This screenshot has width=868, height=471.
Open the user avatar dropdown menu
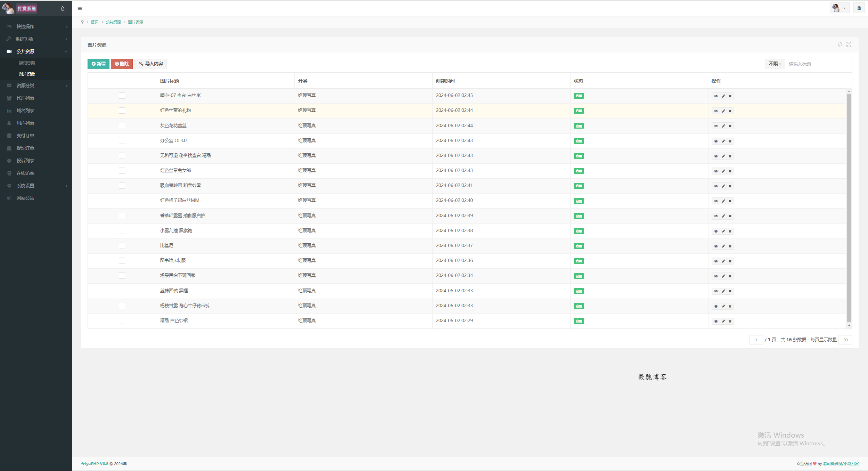pos(840,8)
